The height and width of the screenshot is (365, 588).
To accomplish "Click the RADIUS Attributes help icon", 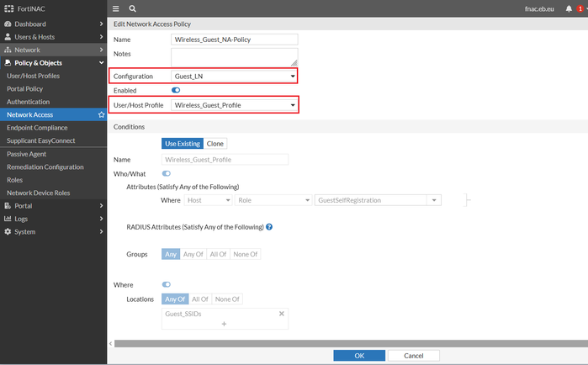I will tap(269, 227).
